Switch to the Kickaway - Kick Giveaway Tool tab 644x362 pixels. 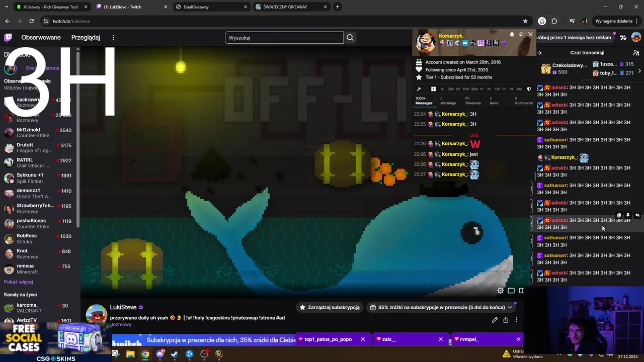pyautogui.click(x=51, y=7)
